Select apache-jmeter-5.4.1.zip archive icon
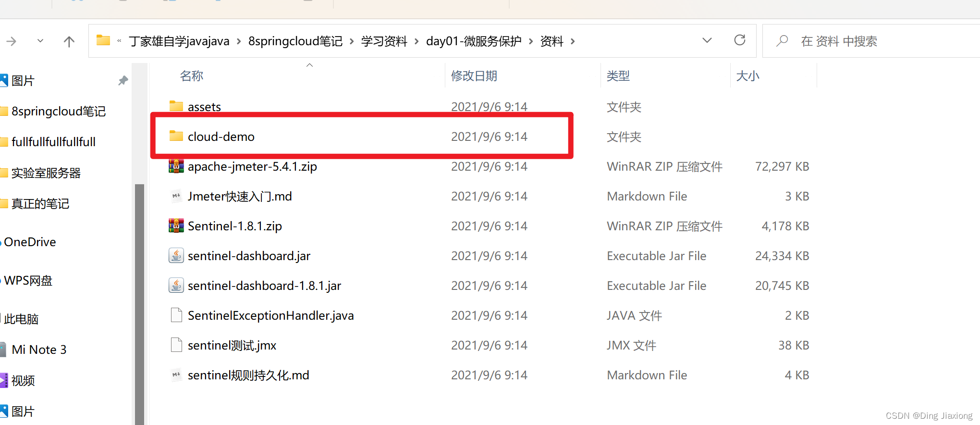The height and width of the screenshot is (425, 980). tap(176, 166)
